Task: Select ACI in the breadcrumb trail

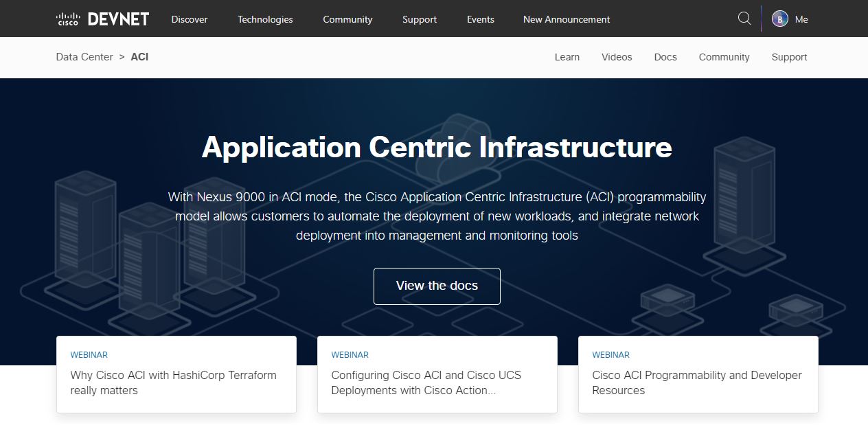Action: click(139, 57)
